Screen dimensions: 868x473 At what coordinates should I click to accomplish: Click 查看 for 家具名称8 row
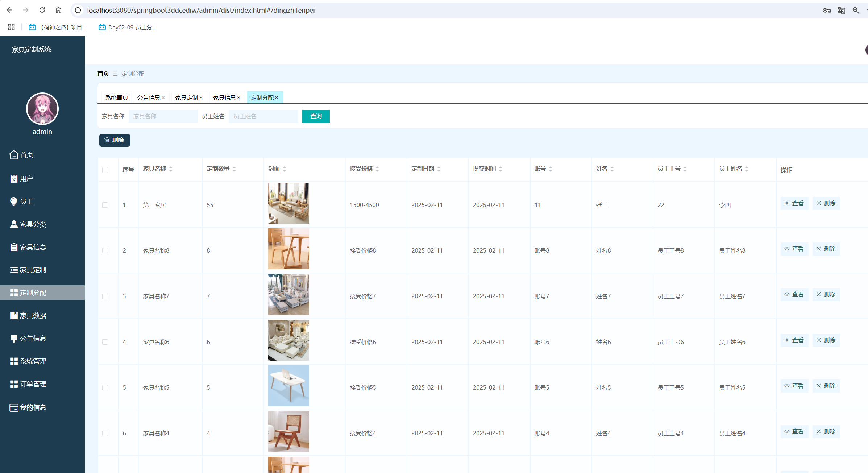[794, 249]
